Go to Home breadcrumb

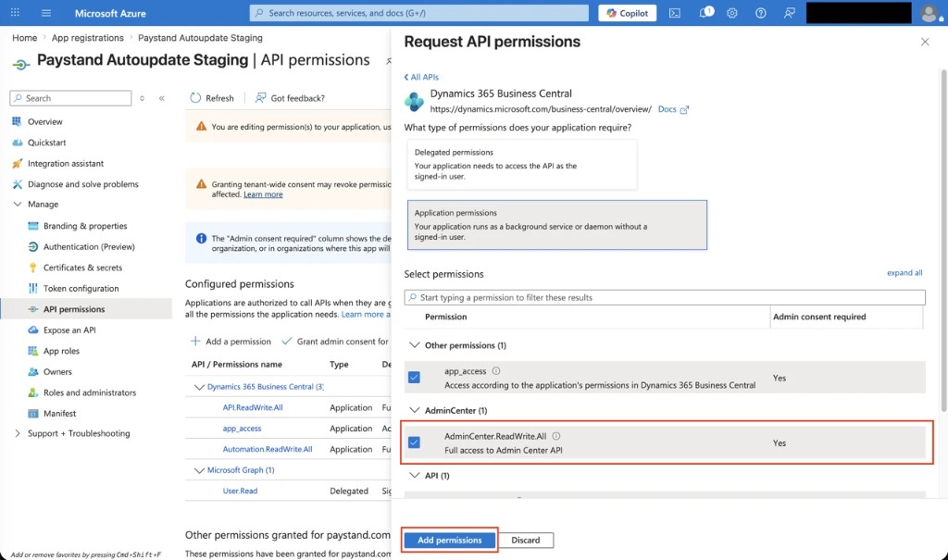25,38
